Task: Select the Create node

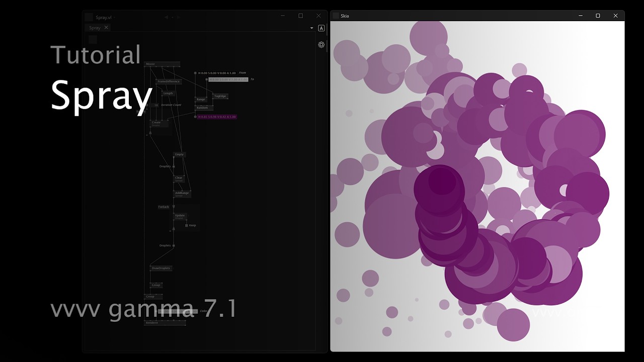Action: point(159,123)
